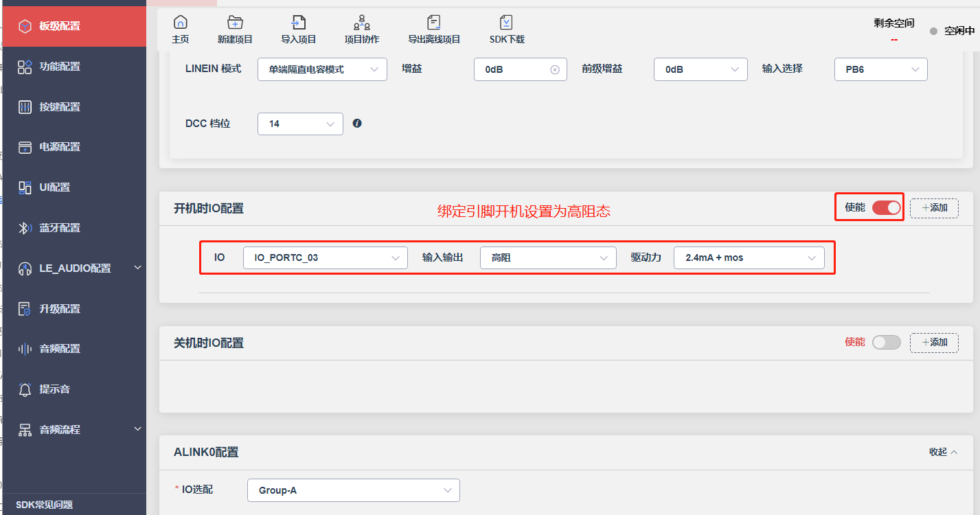Image resolution: width=980 pixels, height=515 pixels.
Task: Click the 蓝牙配置 Bluetooth icon
Action: click(x=25, y=228)
